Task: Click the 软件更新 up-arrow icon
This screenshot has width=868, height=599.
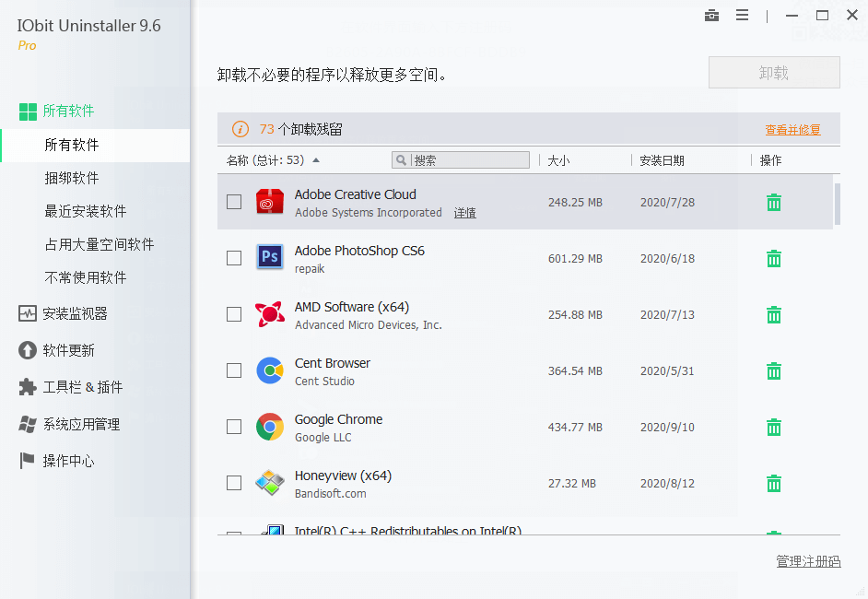Action: point(27,350)
